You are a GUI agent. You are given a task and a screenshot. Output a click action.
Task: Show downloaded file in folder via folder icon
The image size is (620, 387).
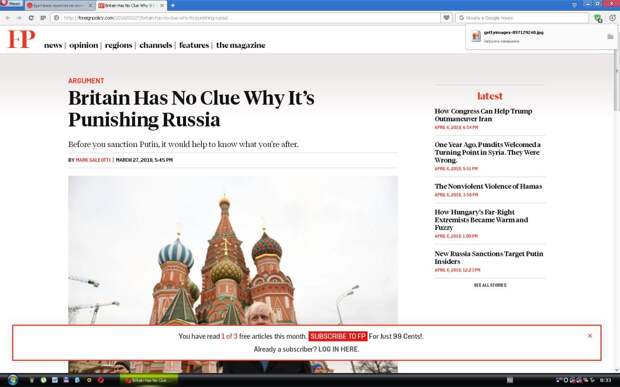coord(610,36)
